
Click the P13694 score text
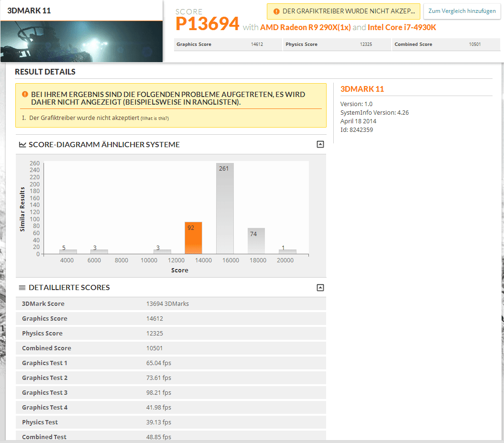click(208, 24)
